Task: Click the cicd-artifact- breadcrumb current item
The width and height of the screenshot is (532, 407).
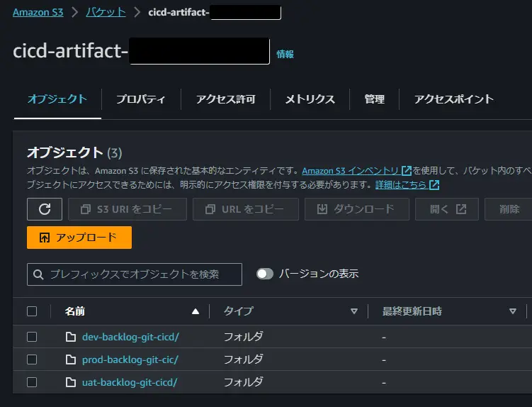Action: pos(179,12)
